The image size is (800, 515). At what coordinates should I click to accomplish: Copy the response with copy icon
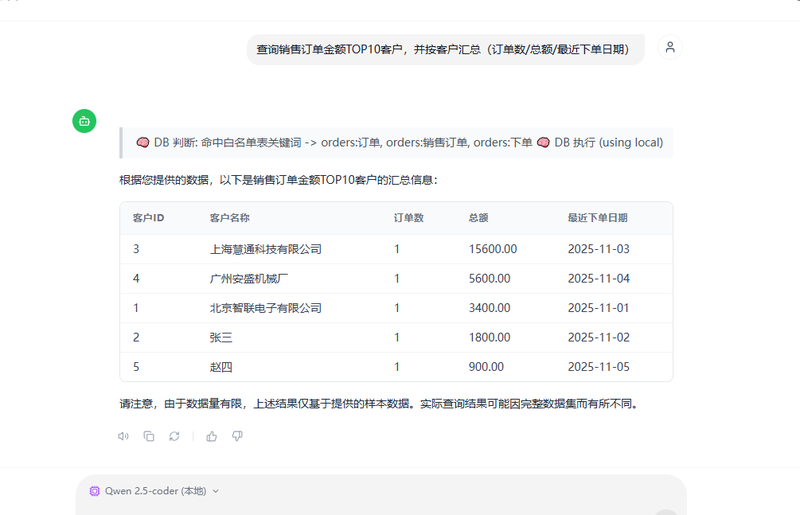click(x=148, y=436)
